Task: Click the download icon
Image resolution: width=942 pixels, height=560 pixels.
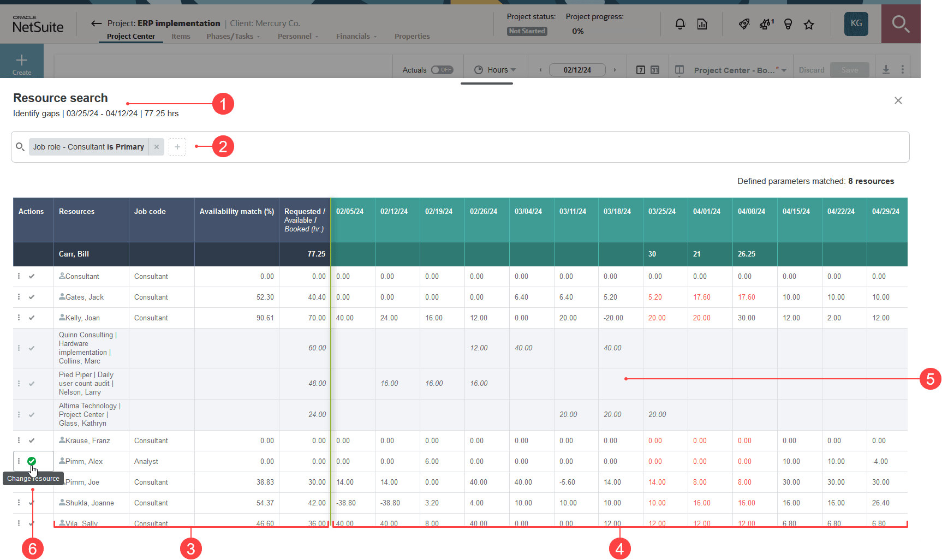Action: (x=886, y=70)
